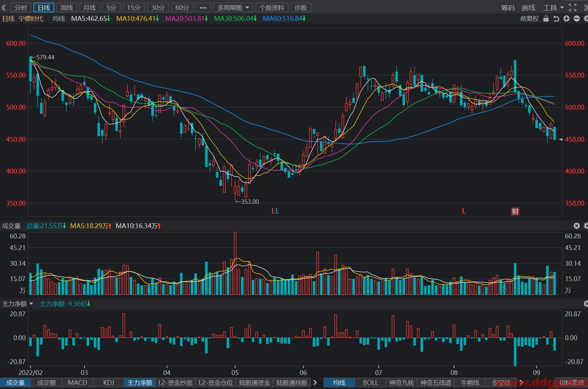
Task: Open chart settings gear icon
Action: click(x=586, y=19)
